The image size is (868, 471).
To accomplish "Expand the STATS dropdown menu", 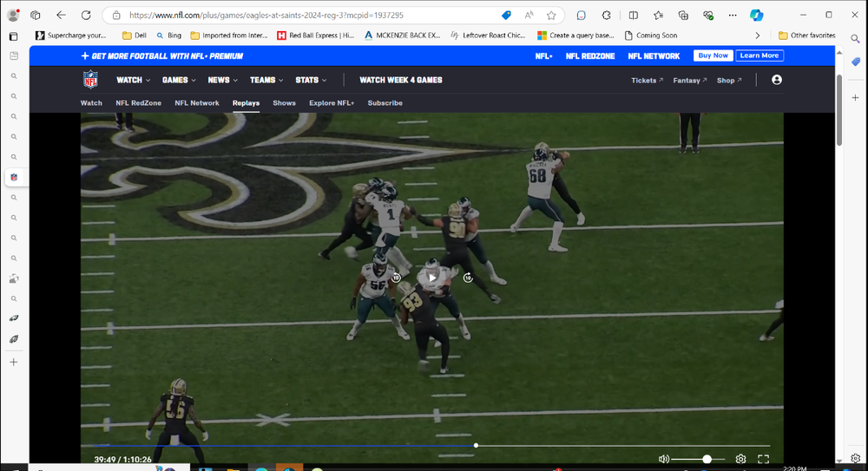I will 311,80.
